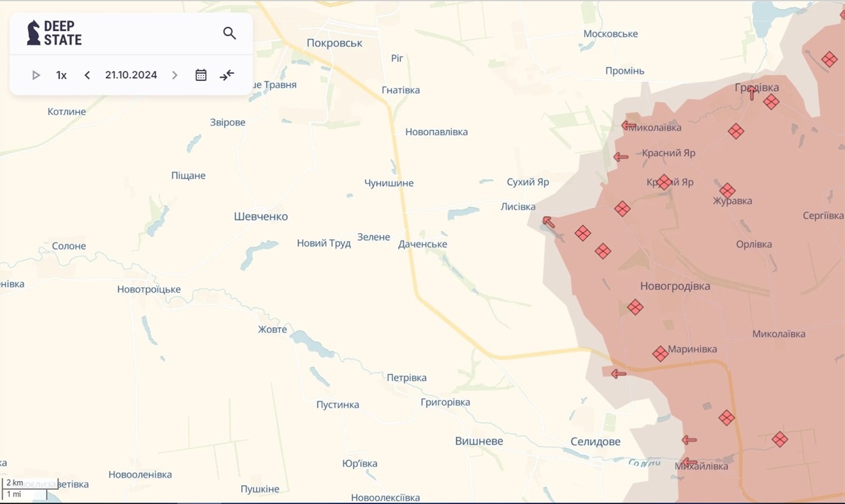Image resolution: width=845 pixels, height=504 pixels.
Task: Click the Ріг village label
Action: tap(397, 59)
